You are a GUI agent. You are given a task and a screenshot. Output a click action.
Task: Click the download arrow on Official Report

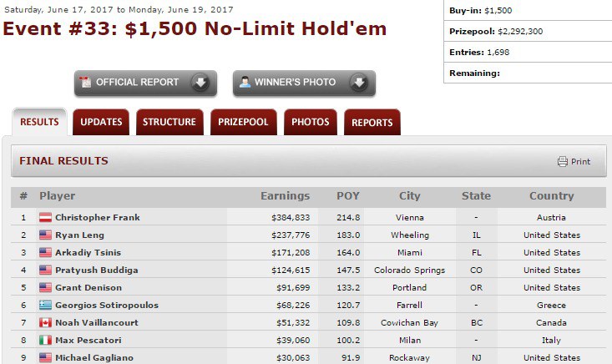click(200, 83)
